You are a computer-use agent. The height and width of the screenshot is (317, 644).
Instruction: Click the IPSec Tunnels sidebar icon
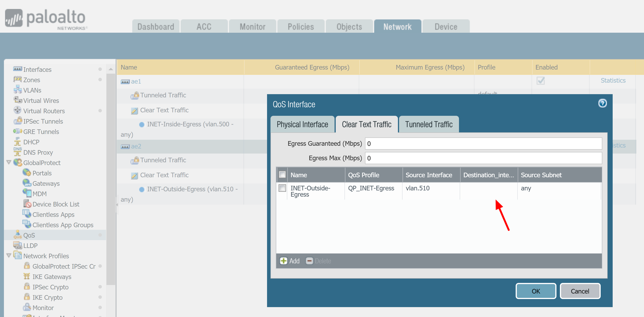point(18,121)
